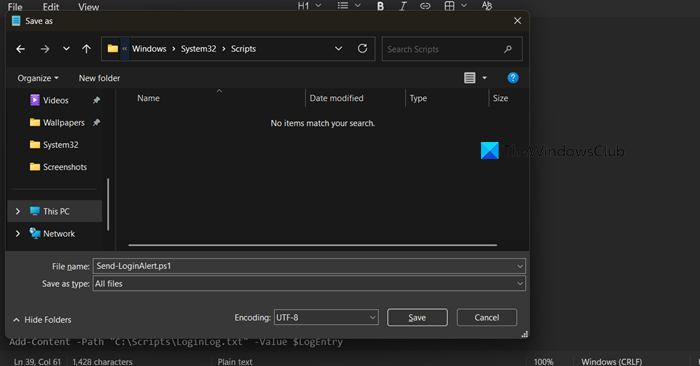Click Plain text in status bar
Viewport: 700px width, 366px height.
(x=235, y=362)
